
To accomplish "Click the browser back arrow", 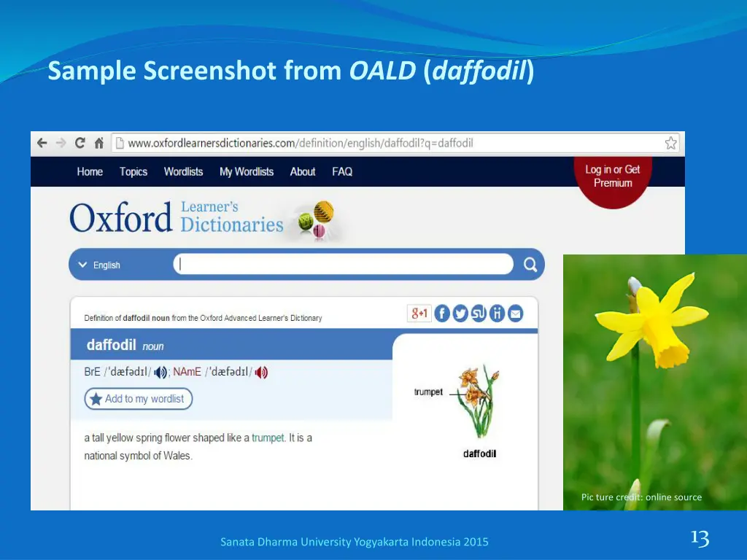I will pos(42,143).
